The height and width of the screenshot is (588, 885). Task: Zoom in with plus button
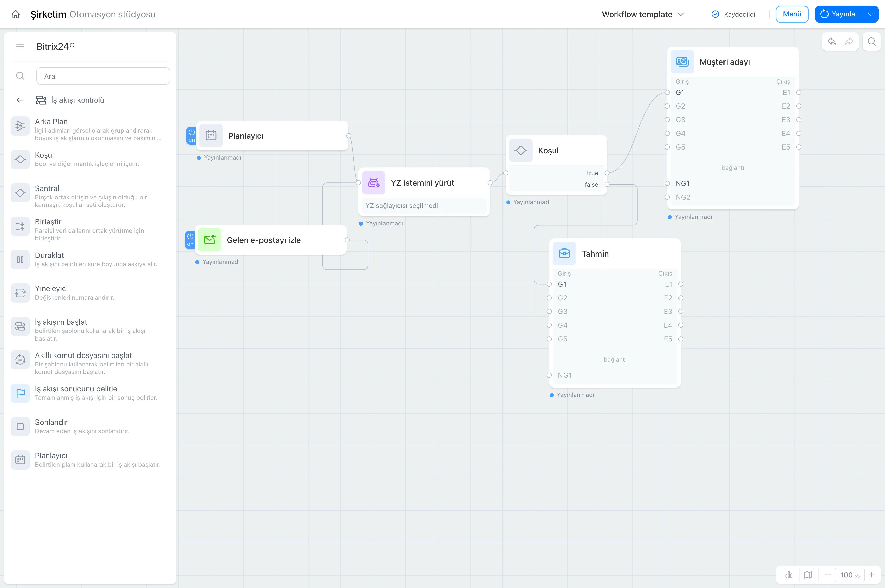(x=872, y=575)
